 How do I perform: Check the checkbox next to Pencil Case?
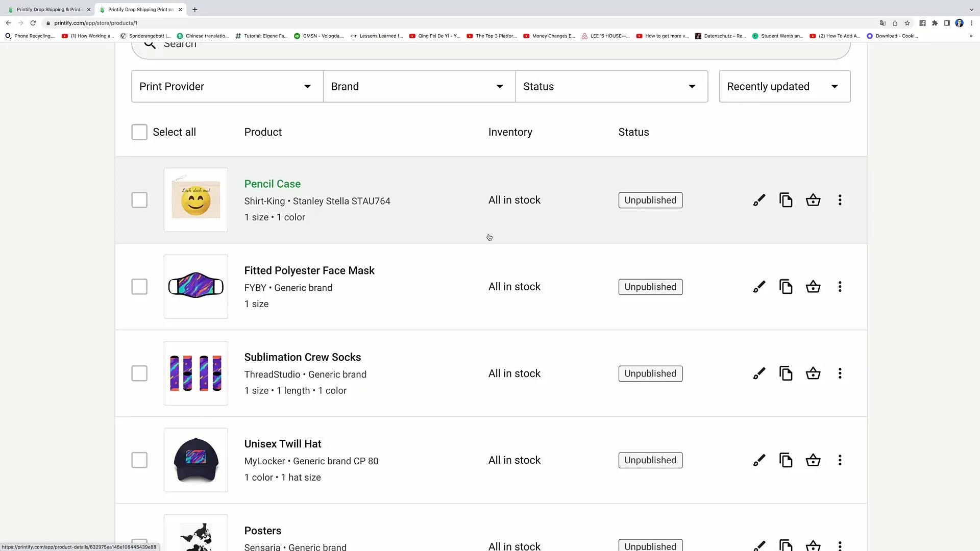[139, 199]
